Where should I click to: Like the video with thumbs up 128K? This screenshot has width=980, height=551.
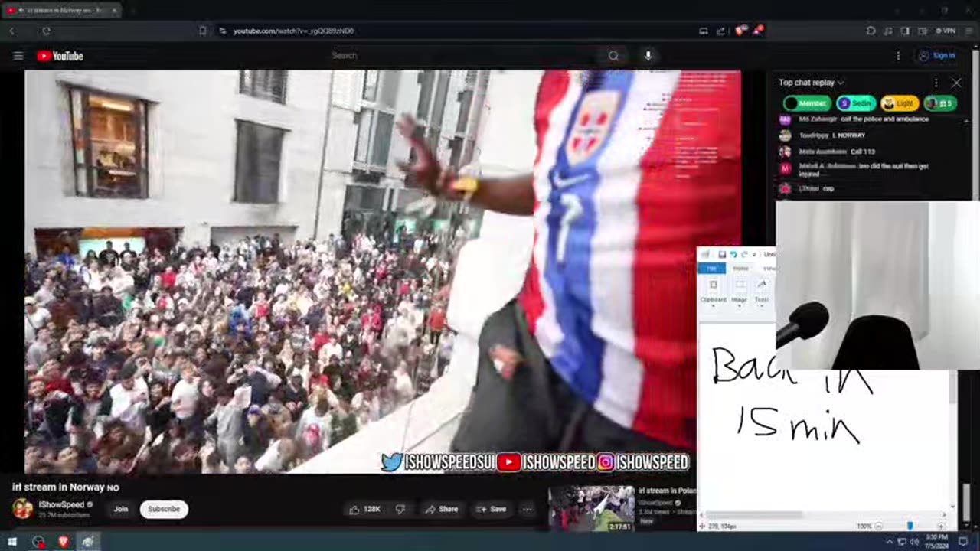pyautogui.click(x=365, y=509)
